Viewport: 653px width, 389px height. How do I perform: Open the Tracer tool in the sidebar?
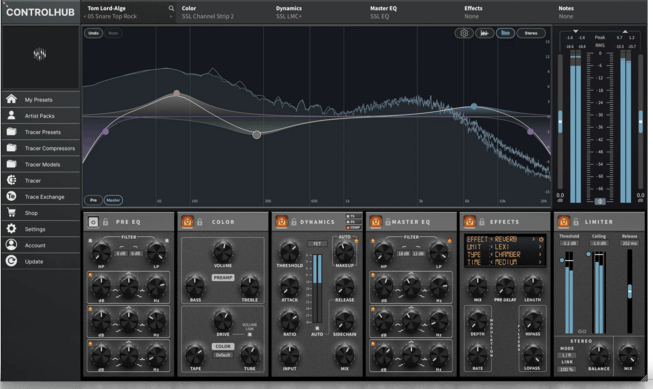pos(40,180)
